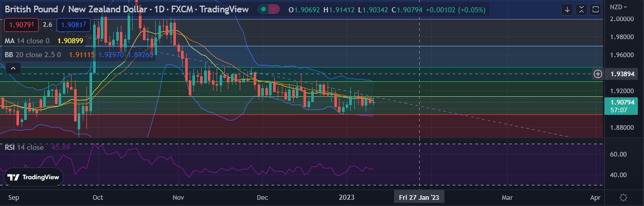Click the 1.92000 price axis label
The image size is (644, 206).
click(x=621, y=91)
